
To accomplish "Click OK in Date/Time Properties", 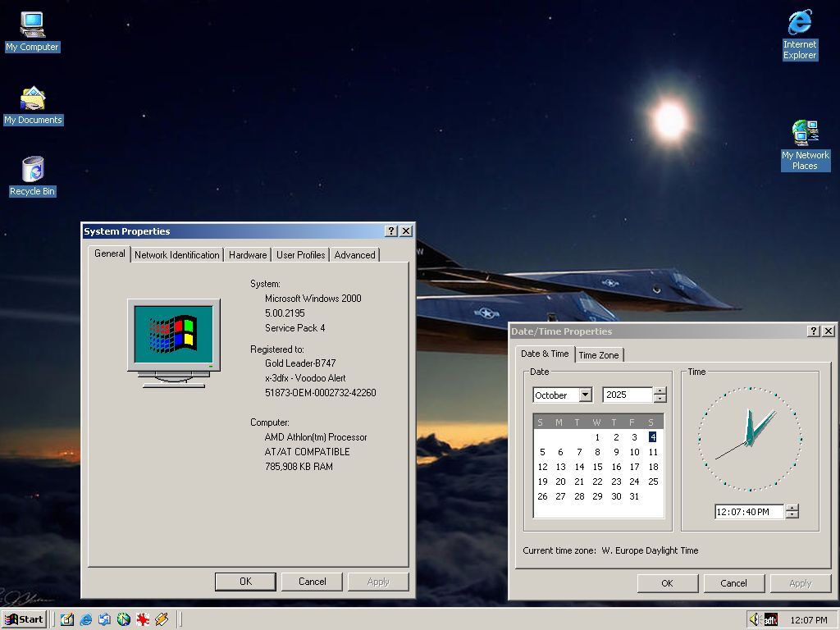I will [x=667, y=583].
